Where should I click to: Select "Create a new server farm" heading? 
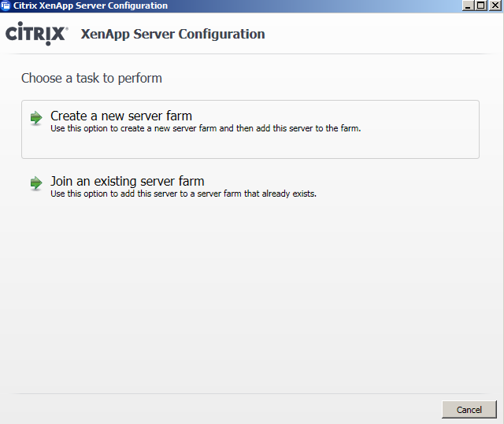coord(121,116)
